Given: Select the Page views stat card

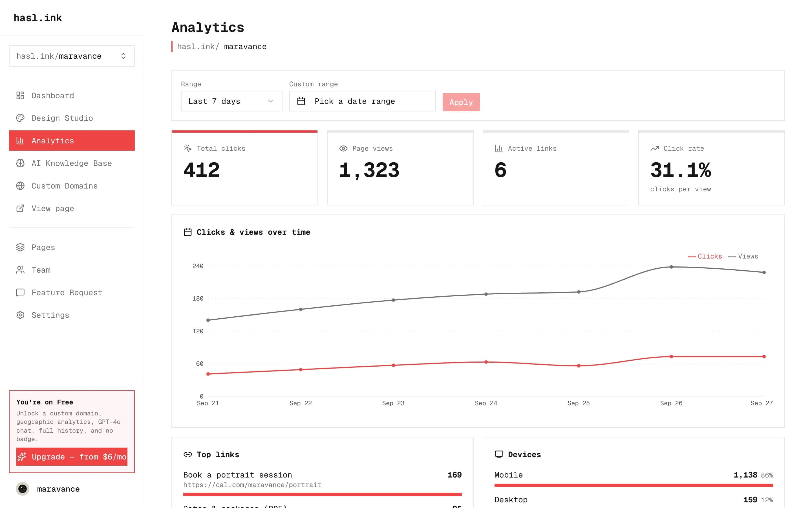Looking at the screenshot, I should (400, 168).
